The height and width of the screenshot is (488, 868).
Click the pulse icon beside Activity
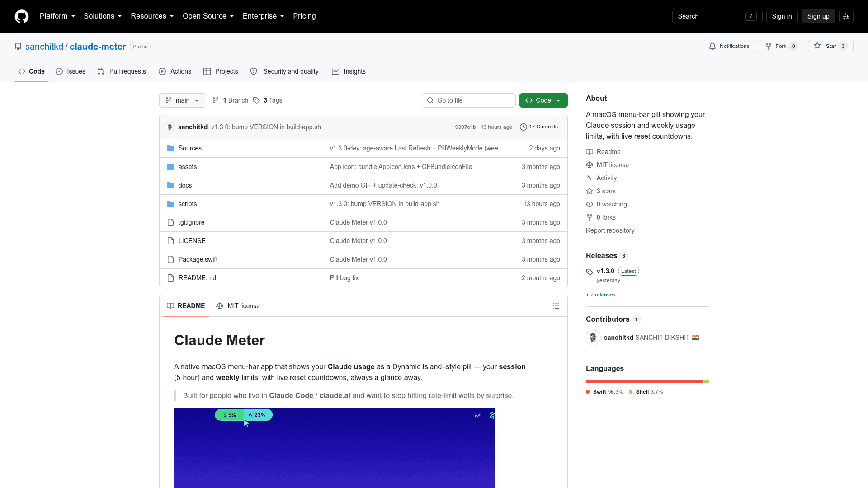590,178
